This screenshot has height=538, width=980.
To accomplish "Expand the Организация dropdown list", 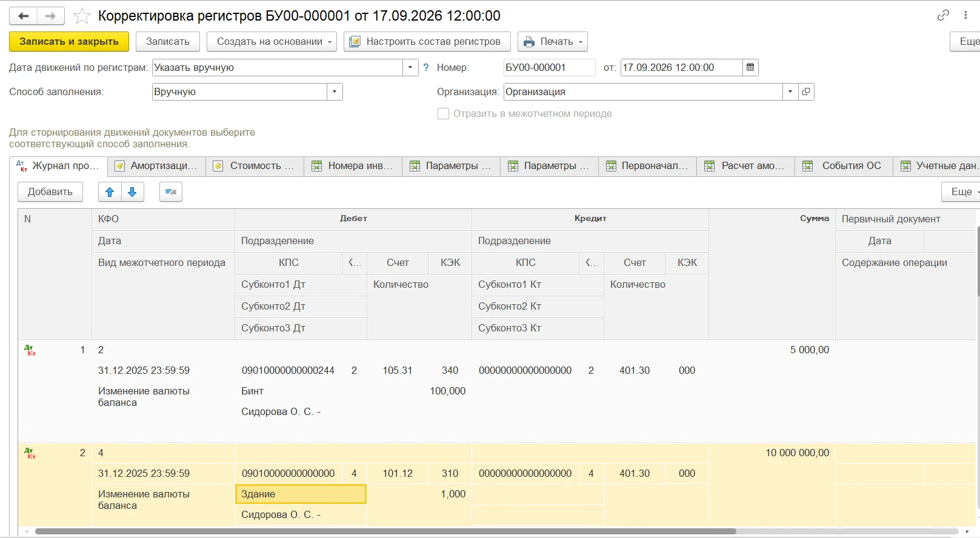I will 790,92.
